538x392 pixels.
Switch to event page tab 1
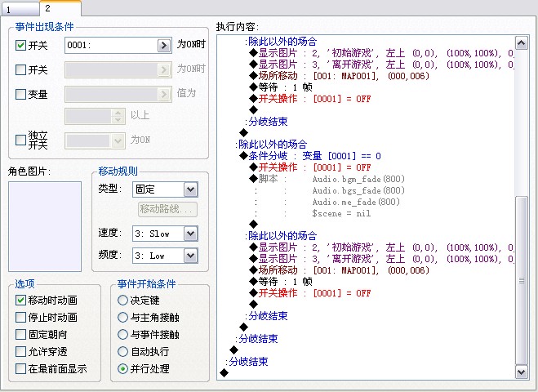(x=20, y=9)
